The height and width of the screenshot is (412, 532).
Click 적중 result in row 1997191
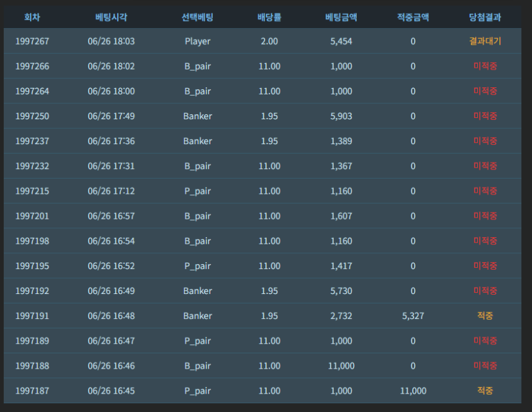485,316
